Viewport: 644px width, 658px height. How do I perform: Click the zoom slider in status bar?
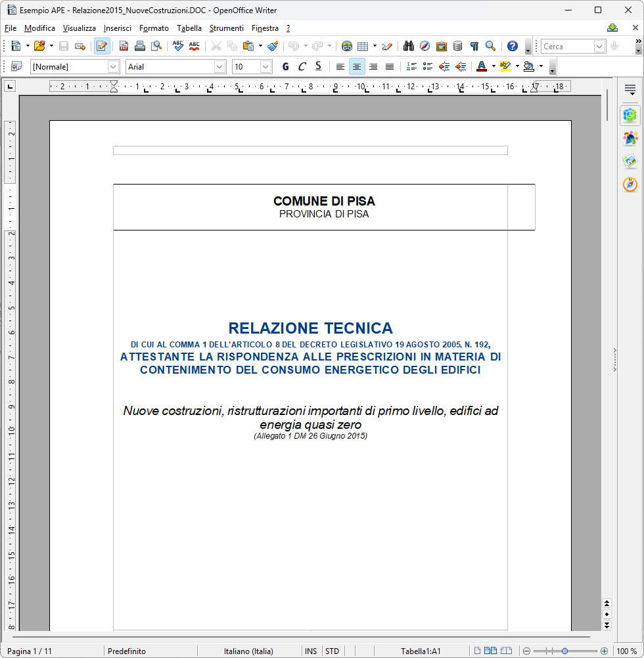click(x=564, y=651)
